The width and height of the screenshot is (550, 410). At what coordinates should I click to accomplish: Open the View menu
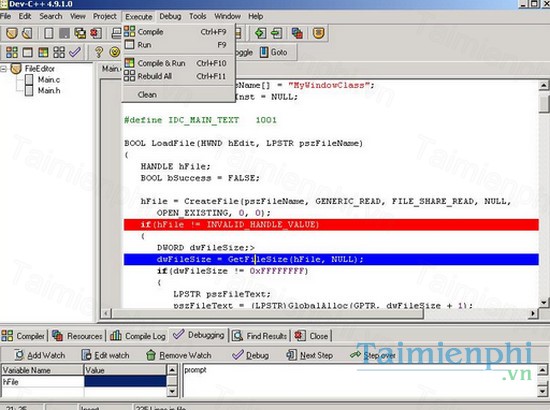78,16
